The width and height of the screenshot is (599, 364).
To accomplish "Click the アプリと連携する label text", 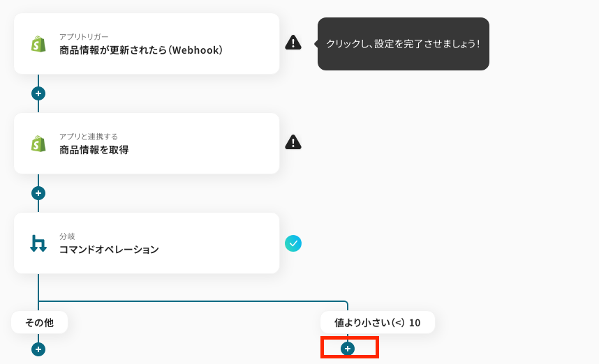I will 89,137.
